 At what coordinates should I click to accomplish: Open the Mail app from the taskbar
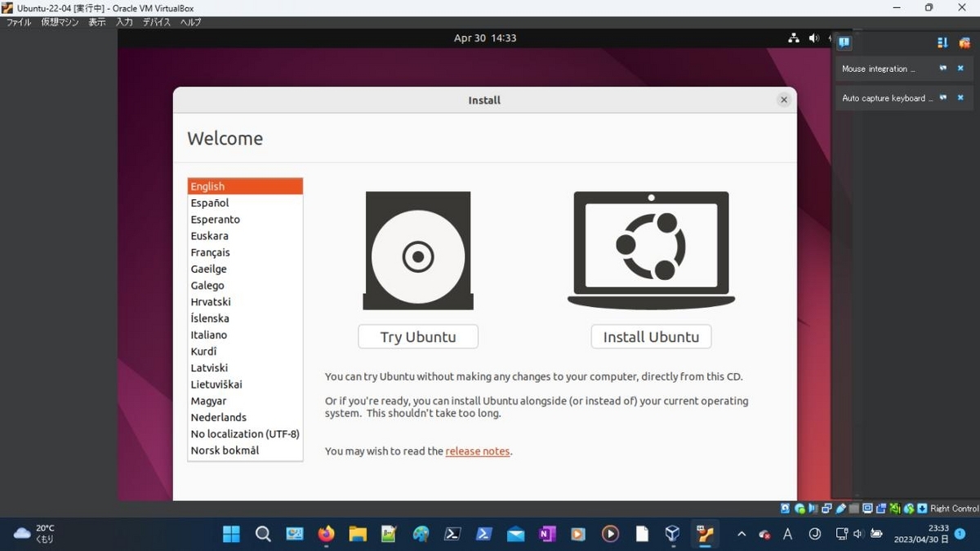pyautogui.click(x=515, y=534)
